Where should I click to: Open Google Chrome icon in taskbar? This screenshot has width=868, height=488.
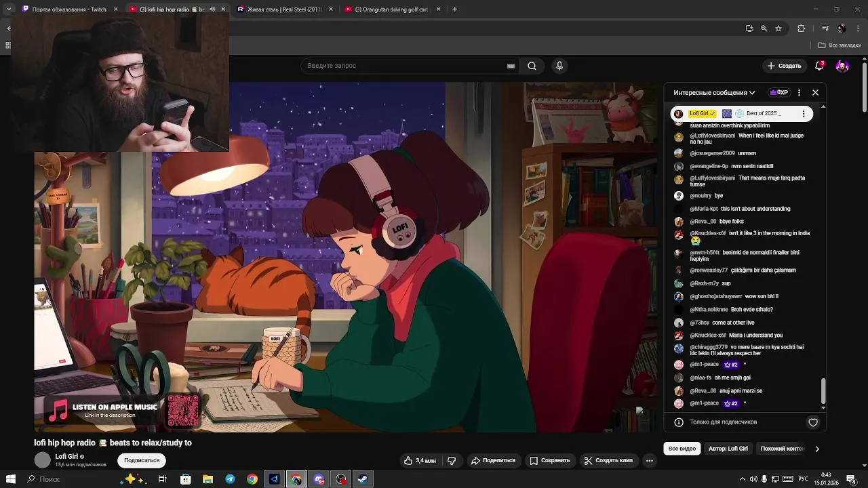(252, 479)
